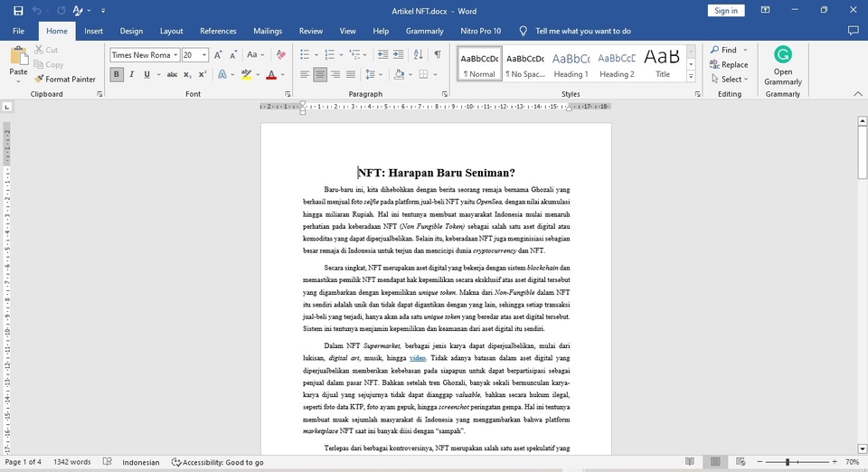This screenshot has height=472, width=868.
Task: Apply the Title style
Action: click(663, 63)
